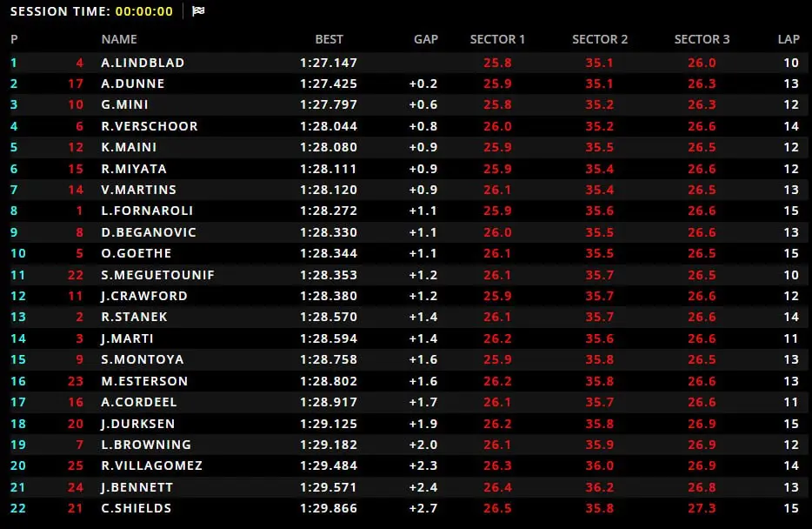The height and width of the screenshot is (529, 812).
Task: Click the session time counter
Action: pyautogui.click(x=144, y=11)
